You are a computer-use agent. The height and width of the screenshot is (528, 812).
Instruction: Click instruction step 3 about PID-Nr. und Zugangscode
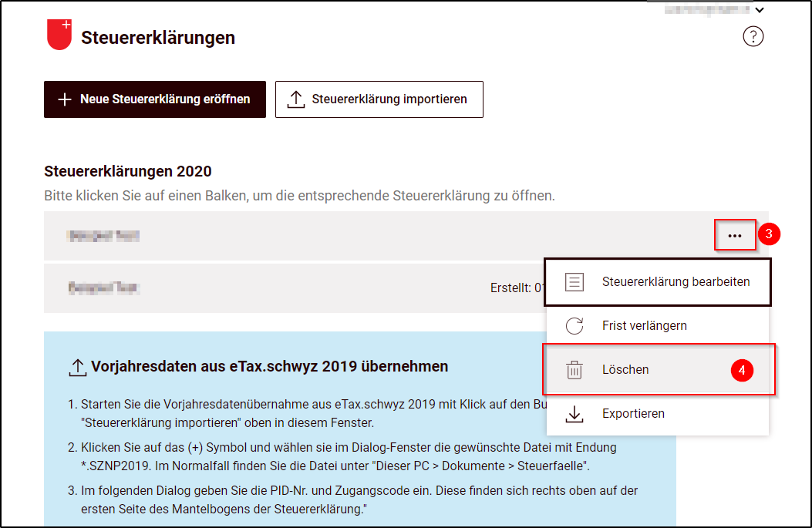[353, 499]
